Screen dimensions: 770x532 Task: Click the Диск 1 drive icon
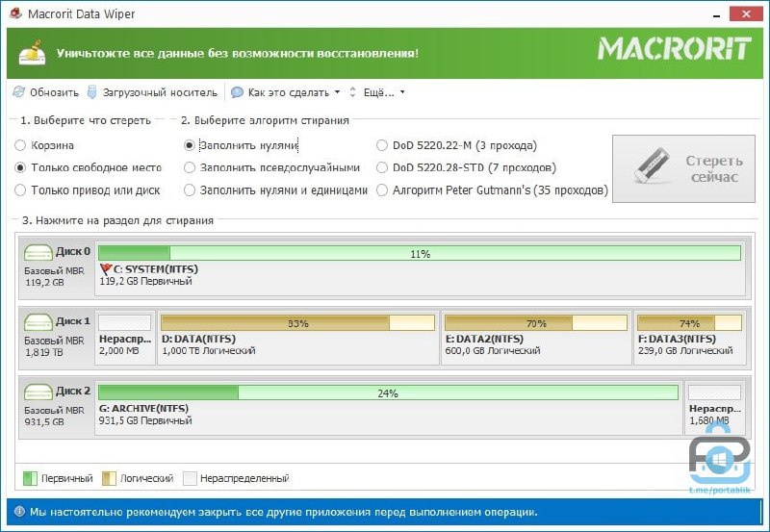pos(38,322)
